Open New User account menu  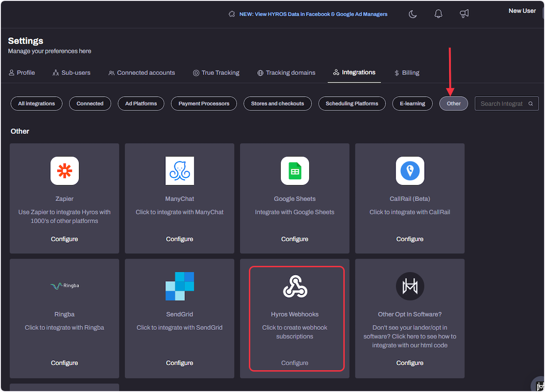coord(522,11)
